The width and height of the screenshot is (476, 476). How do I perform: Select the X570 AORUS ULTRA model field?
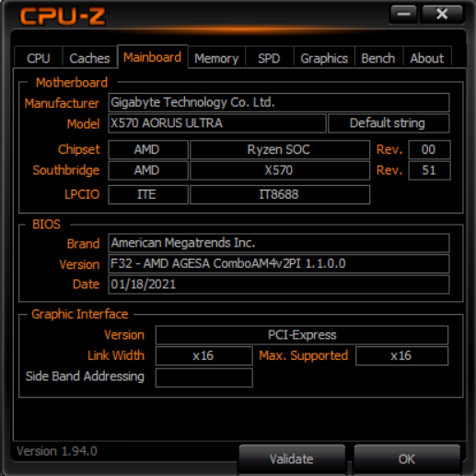(x=217, y=123)
